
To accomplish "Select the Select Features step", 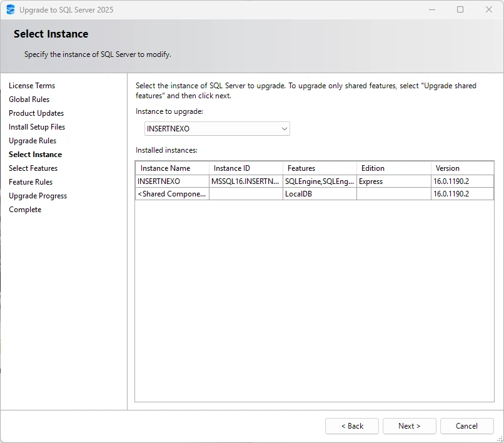I will click(x=33, y=168).
